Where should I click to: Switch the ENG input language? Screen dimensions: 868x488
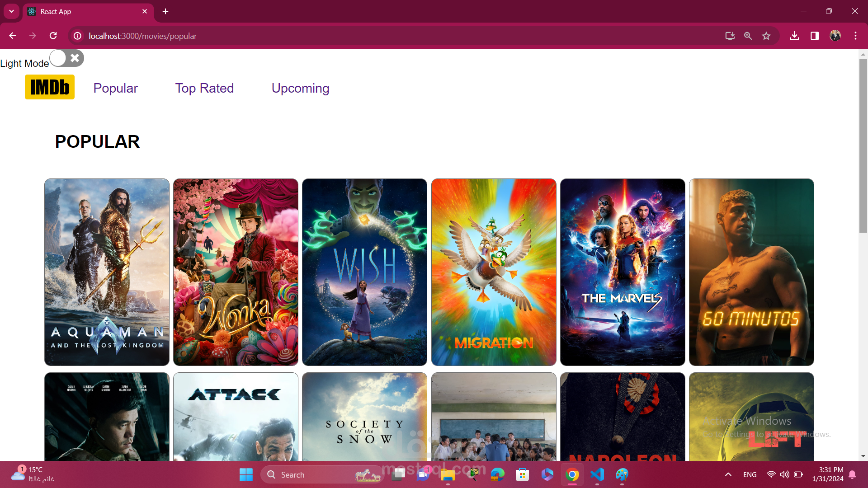[750, 475]
